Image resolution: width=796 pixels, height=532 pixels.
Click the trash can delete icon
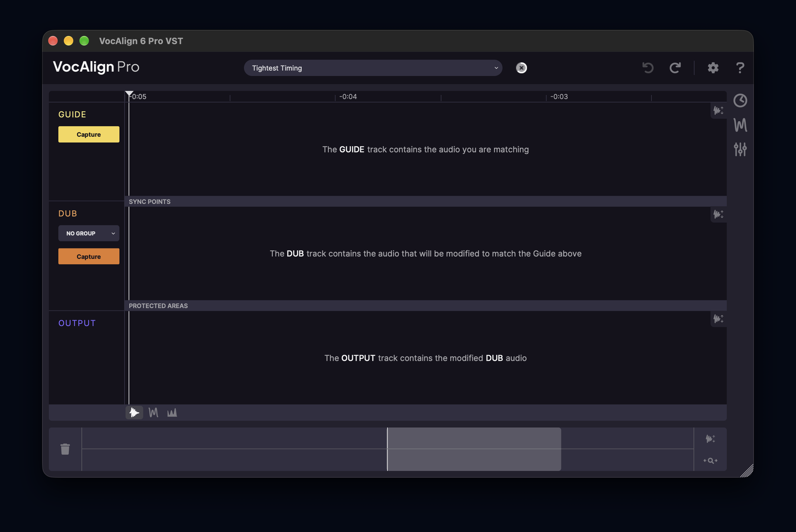pos(65,449)
